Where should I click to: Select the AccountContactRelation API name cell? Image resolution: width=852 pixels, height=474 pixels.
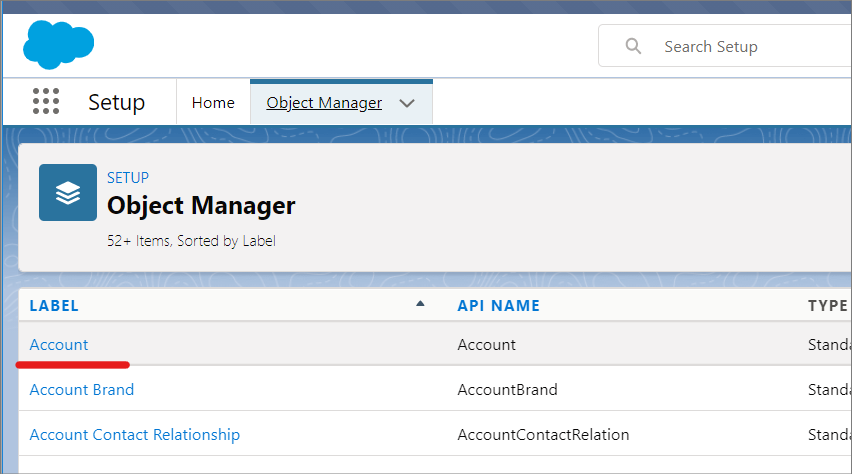pos(543,435)
